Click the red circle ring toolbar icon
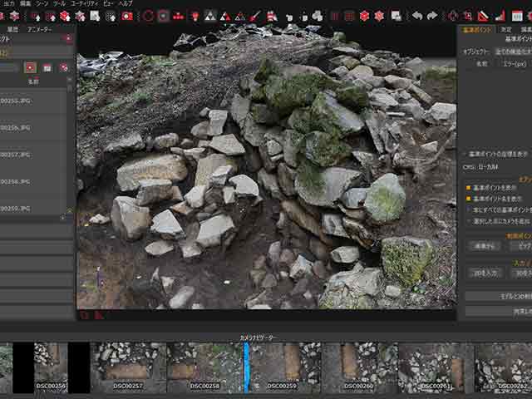Viewport: 532px width, 399px height. click(x=148, y=16)
